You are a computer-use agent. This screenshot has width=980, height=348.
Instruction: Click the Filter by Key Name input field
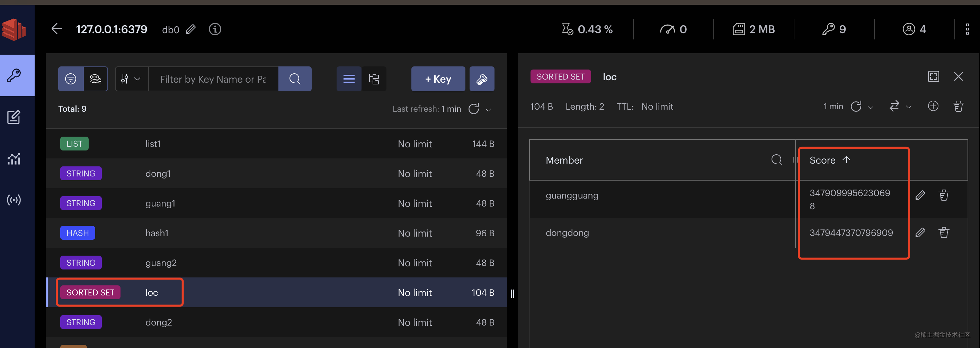[213, 79]
